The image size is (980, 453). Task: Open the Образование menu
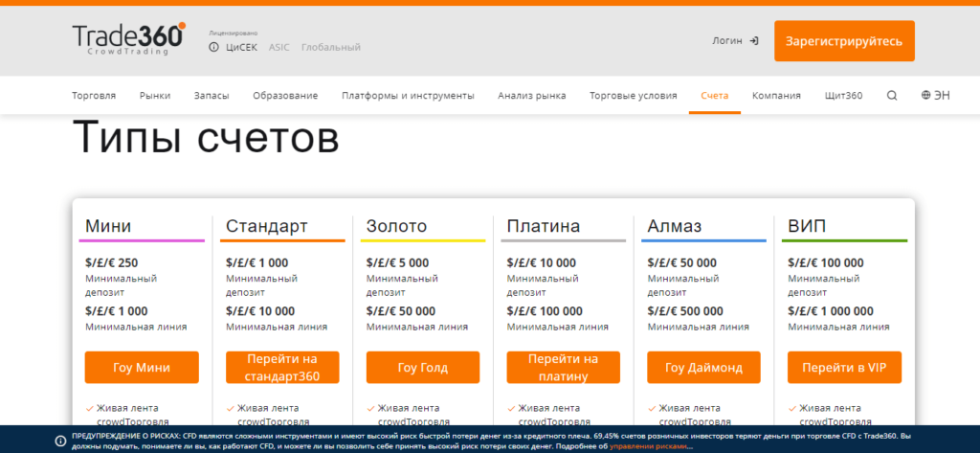click(x=285, y=96)
